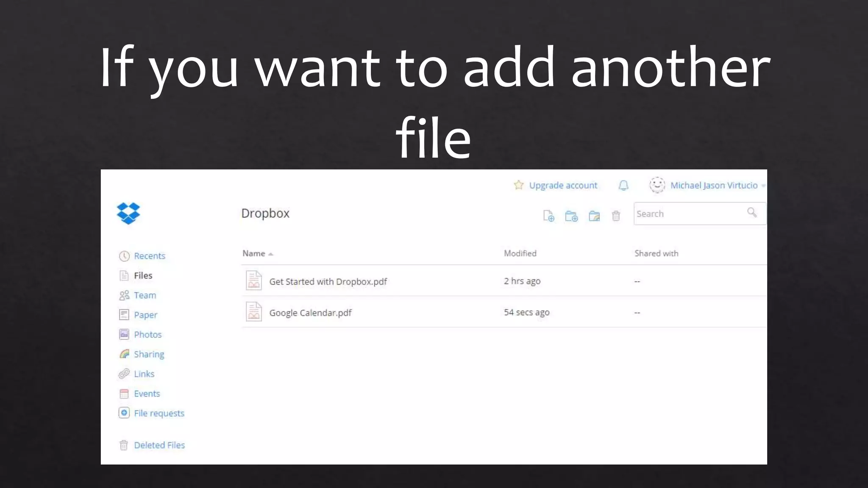
Task: Open Links in sidebar
Action: pyautogui.click(x=144, y=374)
